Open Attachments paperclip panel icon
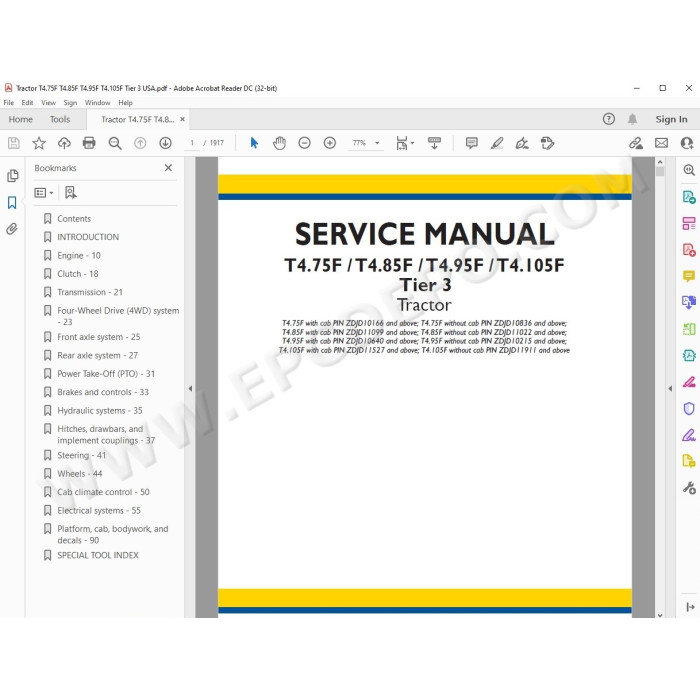 (x=12, y=229)
